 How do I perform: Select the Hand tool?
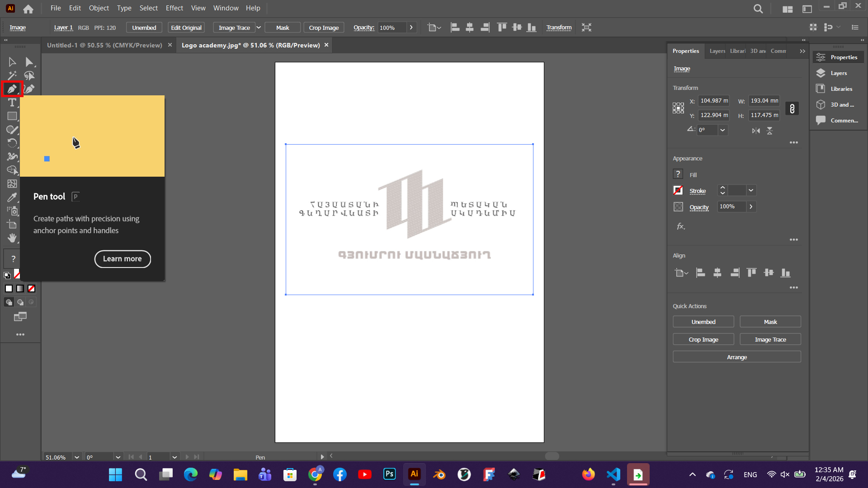[12, 238]
